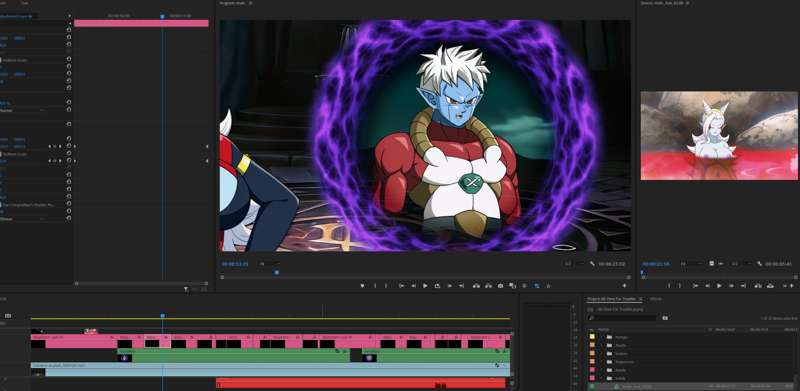Export a frame with the camera icon
The height and width of the screenshot is (391, 800).
[501, 286]
